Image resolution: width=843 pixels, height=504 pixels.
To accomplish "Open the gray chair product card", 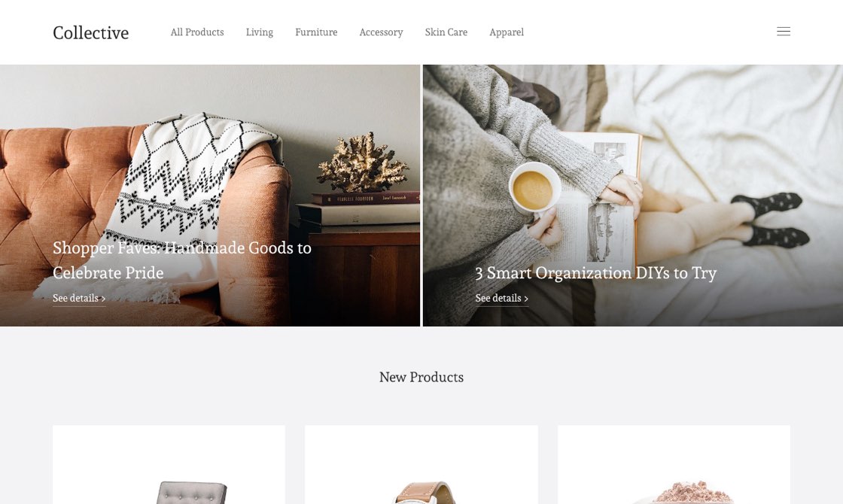I will [169, 465].
